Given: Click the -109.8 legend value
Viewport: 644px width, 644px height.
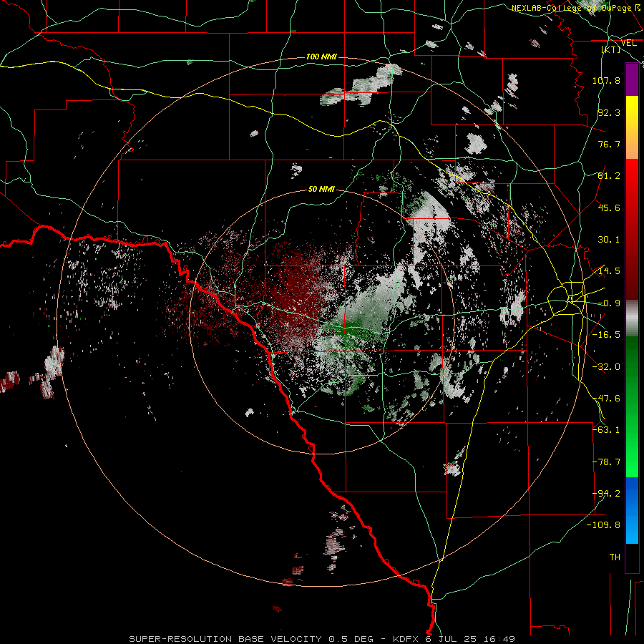Looking at the screenshot, I should (604, 525).
